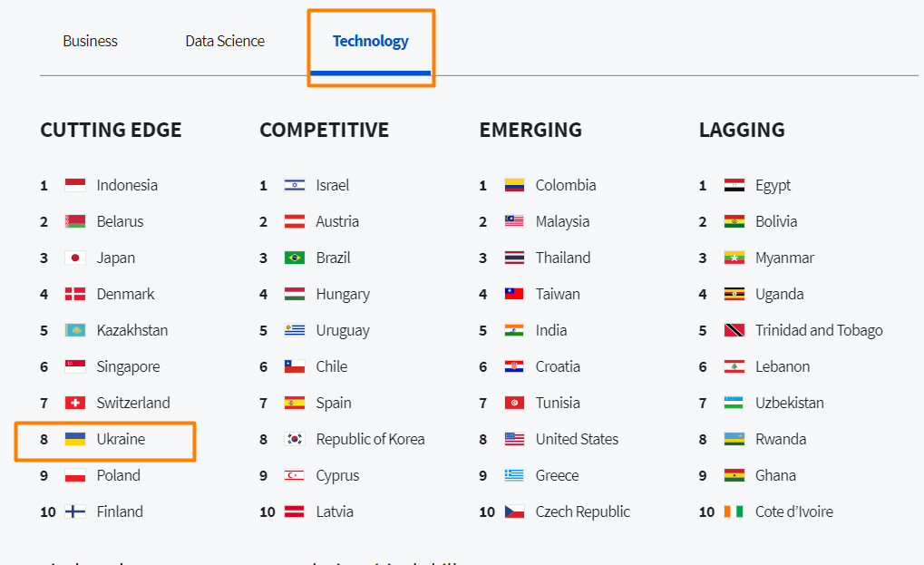Click the Japan flag icon
Screen dimensions: 924x565
75,258
